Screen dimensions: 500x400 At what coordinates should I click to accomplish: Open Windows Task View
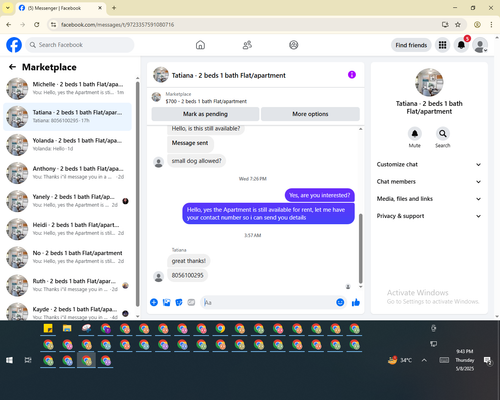(x=28, y=360)
